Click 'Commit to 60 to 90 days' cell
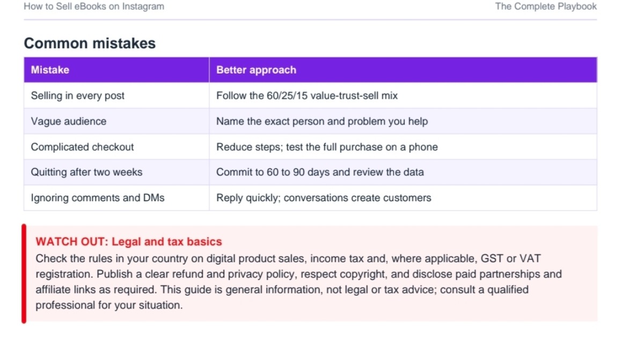The width and height of the screenshot is (644, 338). coord(403,172)
